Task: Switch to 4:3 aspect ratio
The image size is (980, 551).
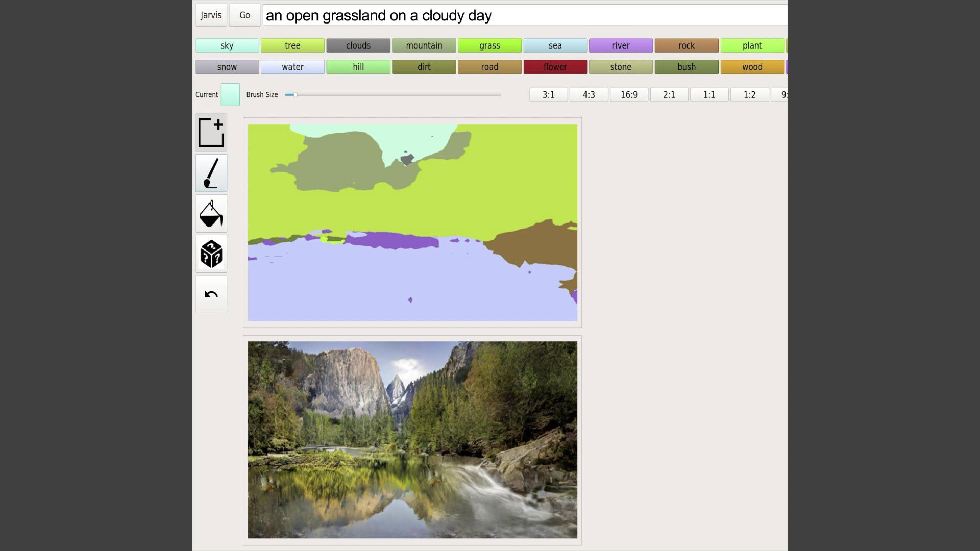Action: [x=588, y=94]
